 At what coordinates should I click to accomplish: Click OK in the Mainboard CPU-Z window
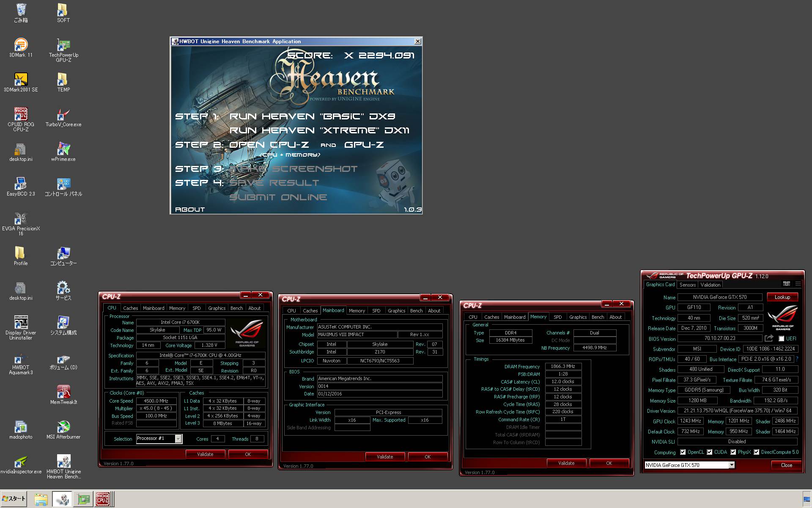[428, 457]
